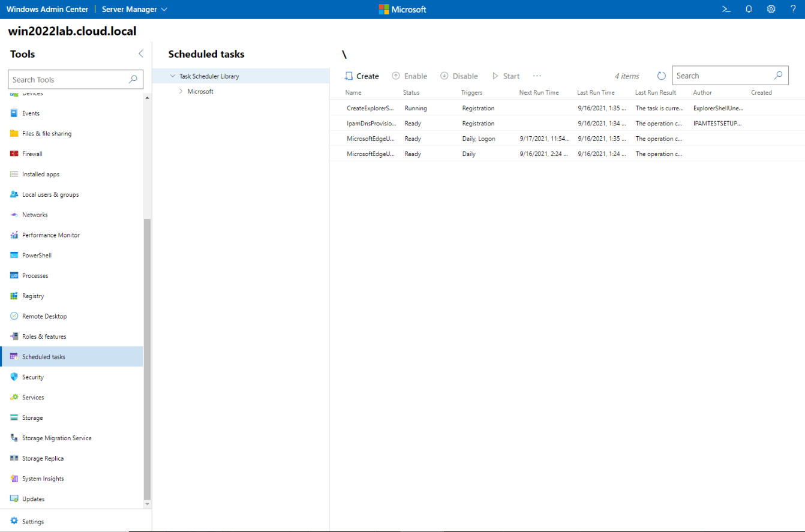Click the magnifier in Search Tools box
The image size is (805, 532).
tap(133, 79)
